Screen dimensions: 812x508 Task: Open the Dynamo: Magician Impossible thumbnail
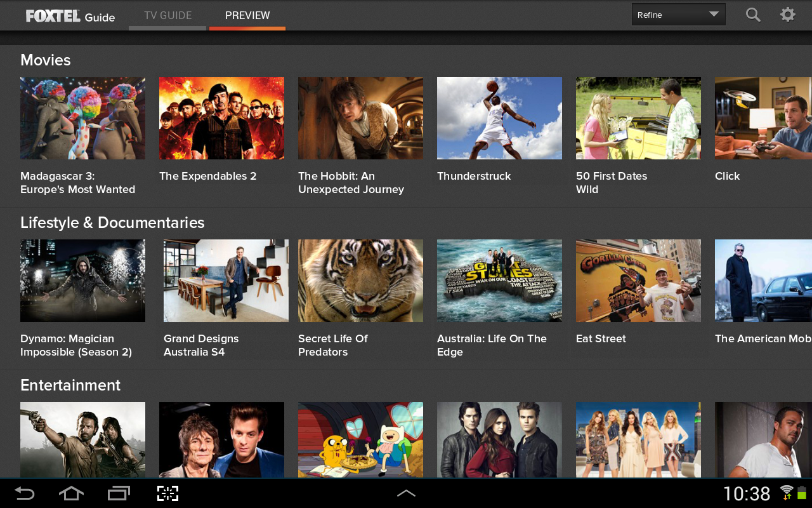tap(82, 281)
